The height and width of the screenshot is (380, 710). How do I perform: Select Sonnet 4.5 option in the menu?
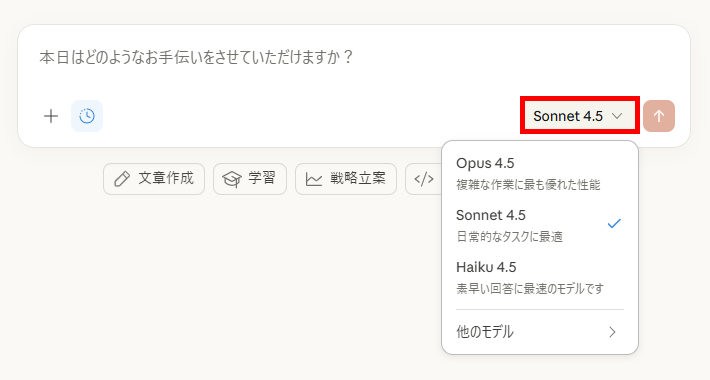pos(539,225)
